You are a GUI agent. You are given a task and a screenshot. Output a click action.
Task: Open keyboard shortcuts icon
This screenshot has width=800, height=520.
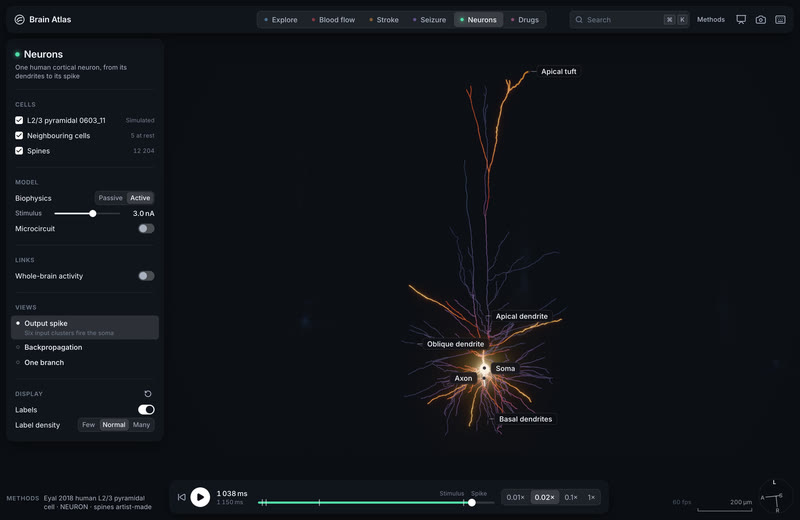click(780, 19)
